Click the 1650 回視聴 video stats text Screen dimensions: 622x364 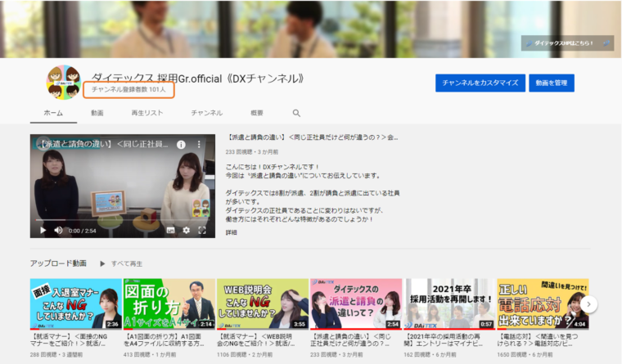tap(525, 354)
